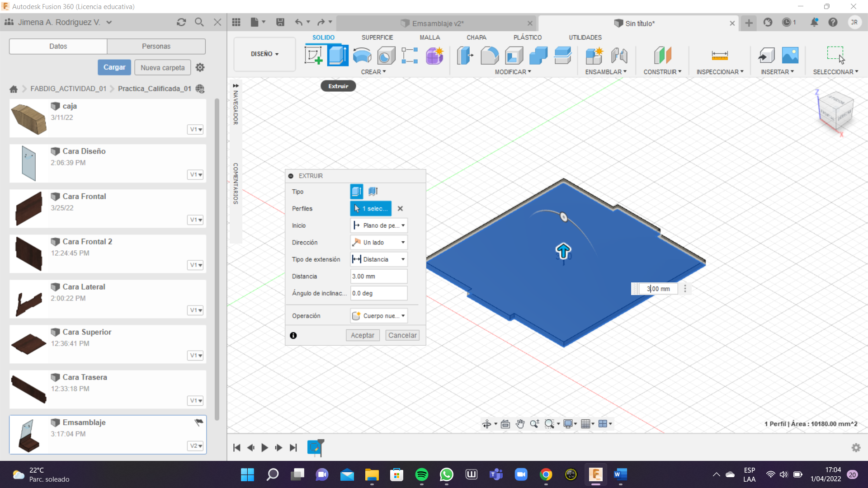Switch to the Personas tab
The width and height of the screenshot is (868, 488).
point(156,46)
